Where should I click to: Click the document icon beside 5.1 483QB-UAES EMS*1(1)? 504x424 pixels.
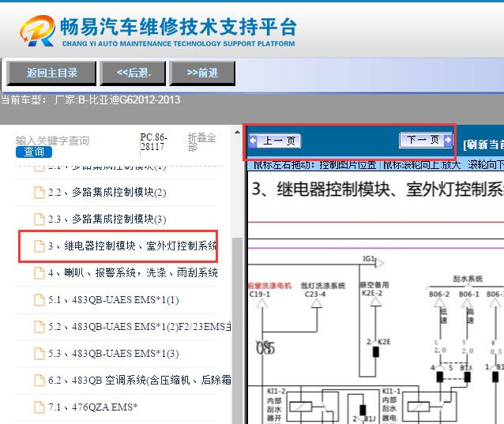(39, 300)
